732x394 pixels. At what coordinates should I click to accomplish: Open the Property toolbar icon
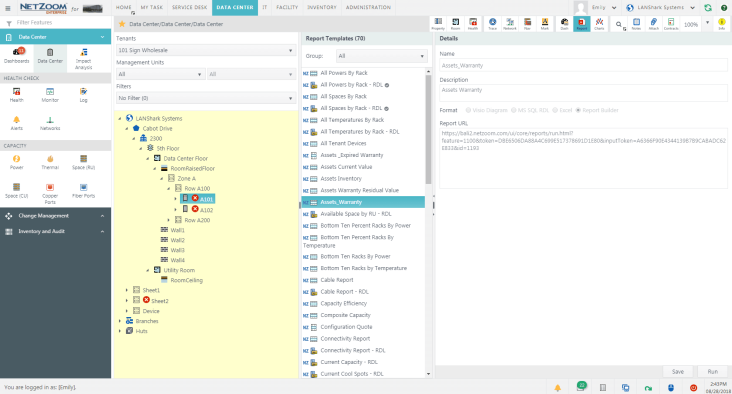[x=438, y=24]
